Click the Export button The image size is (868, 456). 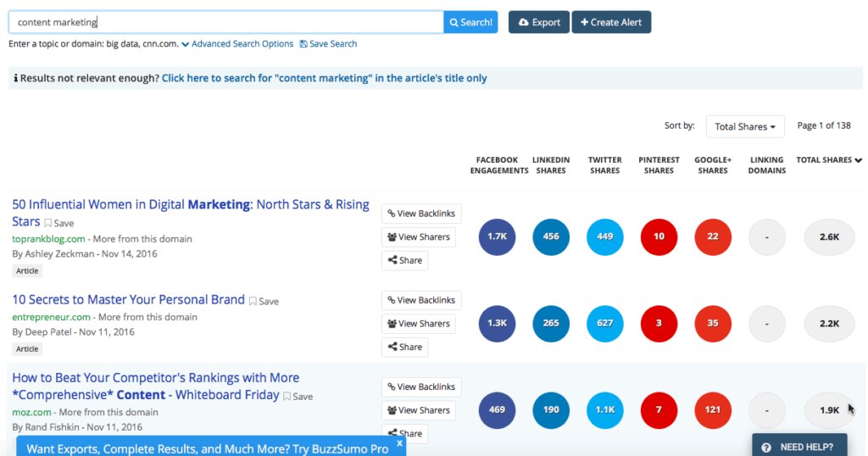538,22
